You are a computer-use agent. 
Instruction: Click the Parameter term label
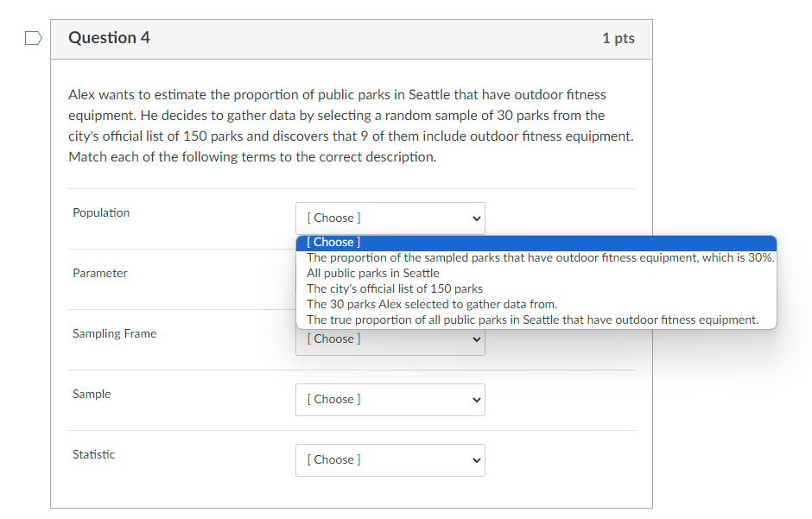coord(100,273)
